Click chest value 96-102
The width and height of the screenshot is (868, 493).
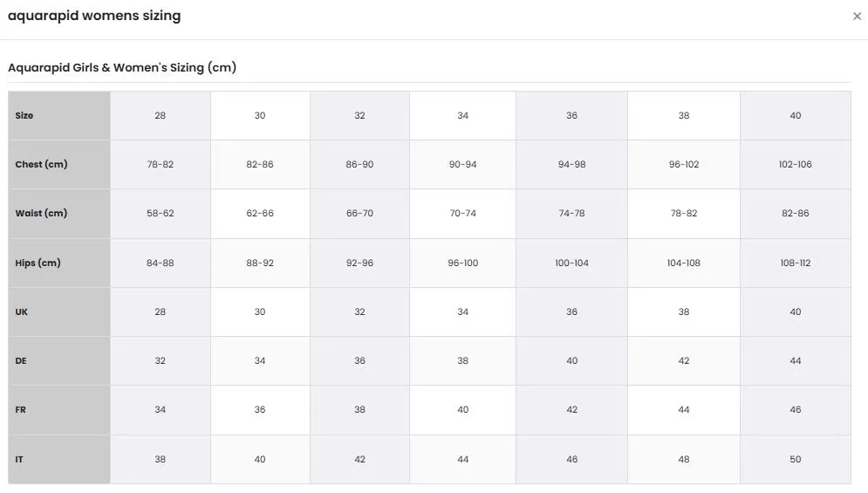684,165
